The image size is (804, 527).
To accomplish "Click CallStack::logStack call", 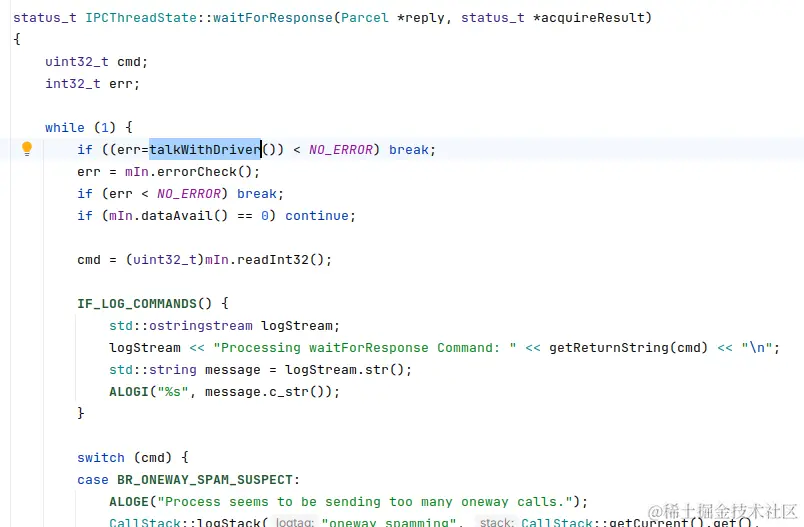I will tap(185, 522).
